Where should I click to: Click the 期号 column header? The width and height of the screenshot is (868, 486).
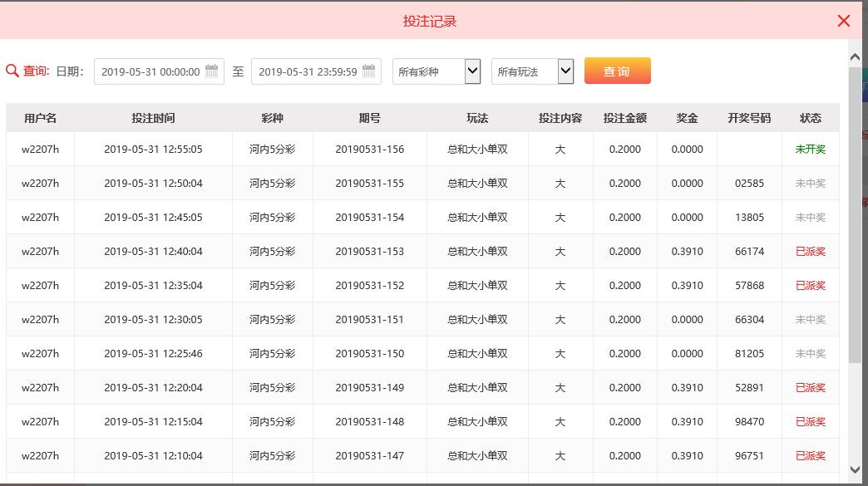point(369,118)
